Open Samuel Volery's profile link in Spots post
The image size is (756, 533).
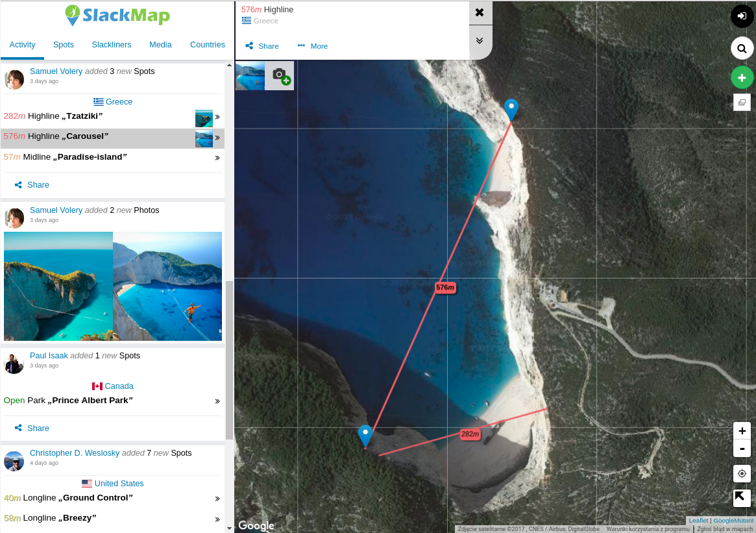tap(56, 71)
